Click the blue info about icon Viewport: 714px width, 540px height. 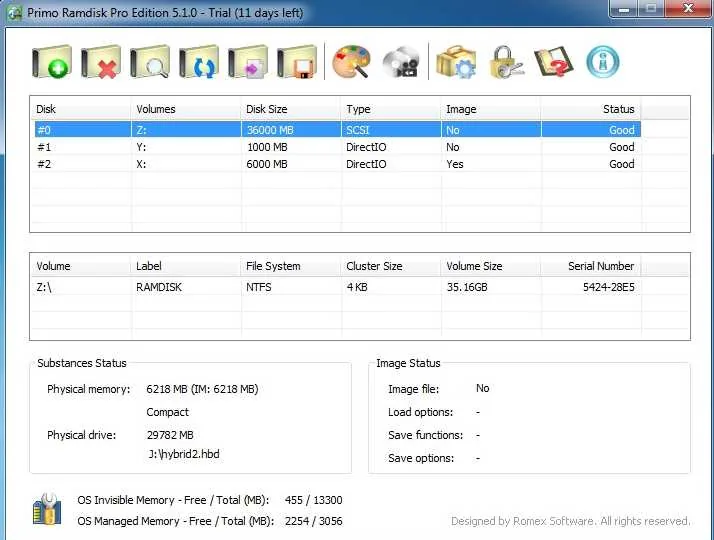[602, 61]
